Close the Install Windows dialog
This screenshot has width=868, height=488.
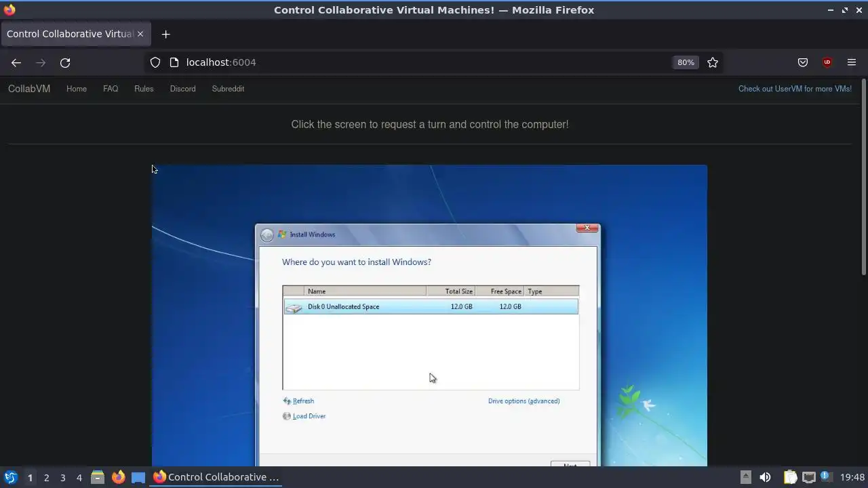tap(587, 228)
